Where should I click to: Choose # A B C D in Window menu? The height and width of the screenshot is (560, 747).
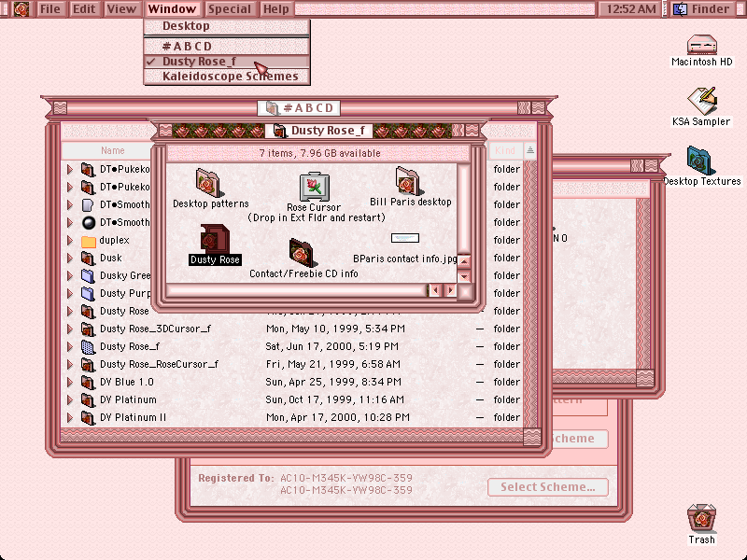(x=227, y=46)
